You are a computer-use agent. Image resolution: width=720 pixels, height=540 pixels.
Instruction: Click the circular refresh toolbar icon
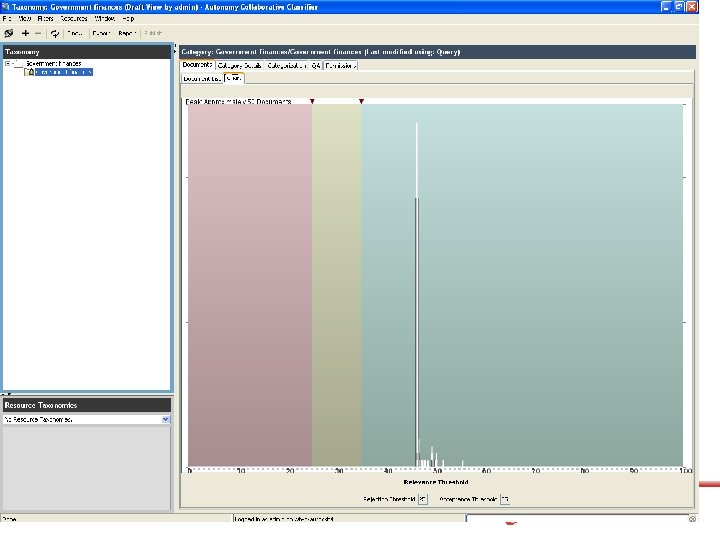55,33
